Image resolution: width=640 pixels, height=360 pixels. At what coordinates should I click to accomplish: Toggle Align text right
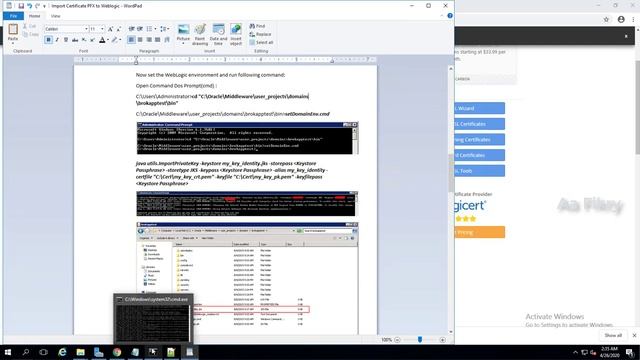(149, 40)
